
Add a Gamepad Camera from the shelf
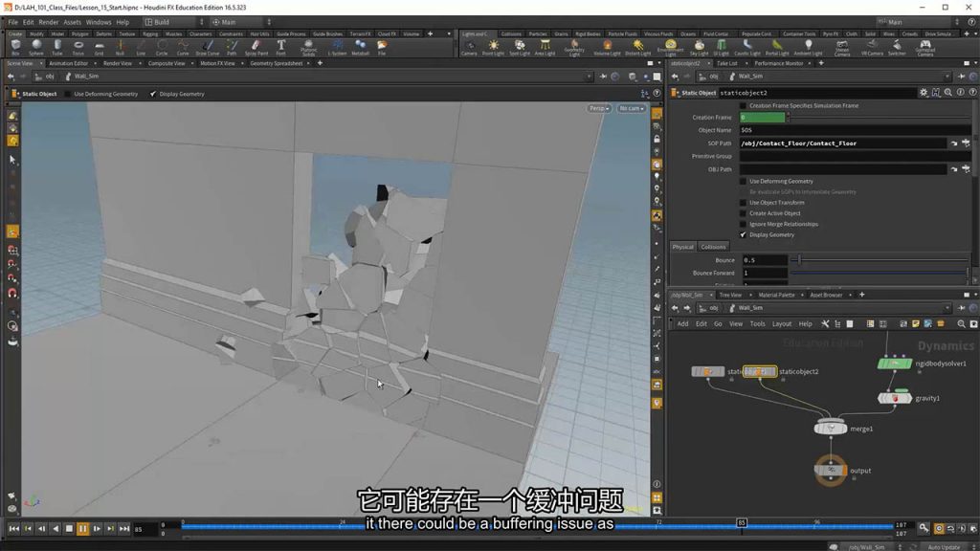click(x=925, y=48)
